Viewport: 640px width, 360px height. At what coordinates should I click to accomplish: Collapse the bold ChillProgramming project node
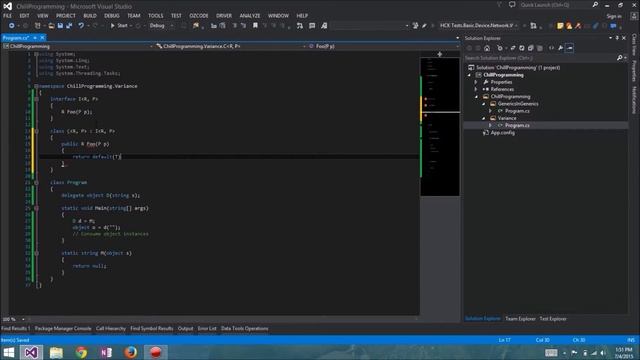tap(469, 75)
